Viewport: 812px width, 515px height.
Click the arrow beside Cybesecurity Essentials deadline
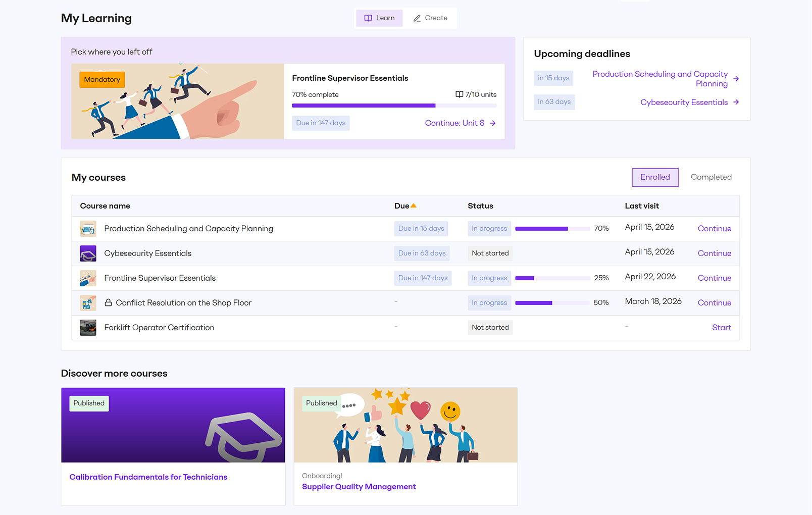[x=737, y=102]
